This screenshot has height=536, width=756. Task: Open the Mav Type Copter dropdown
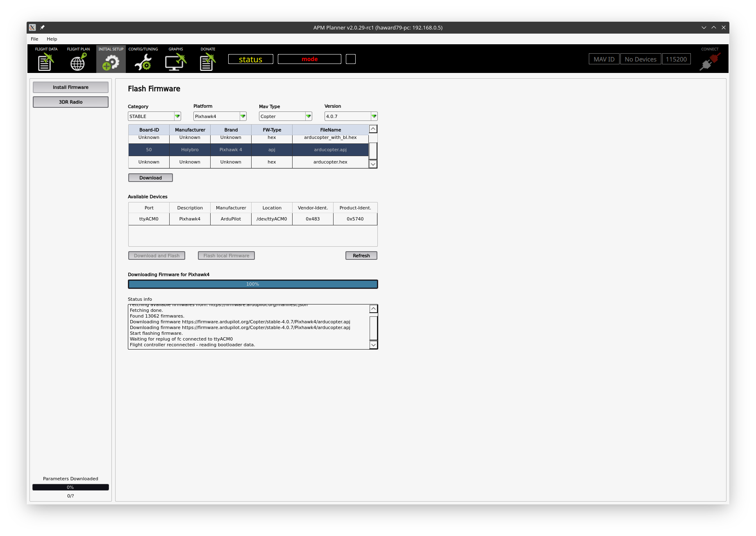(x=286, y=116)
